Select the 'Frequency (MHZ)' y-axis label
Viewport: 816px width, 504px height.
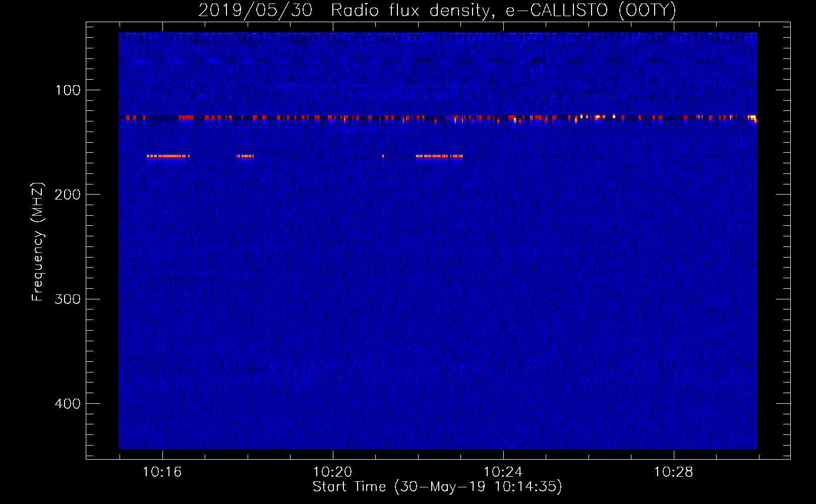click(38, 241)
